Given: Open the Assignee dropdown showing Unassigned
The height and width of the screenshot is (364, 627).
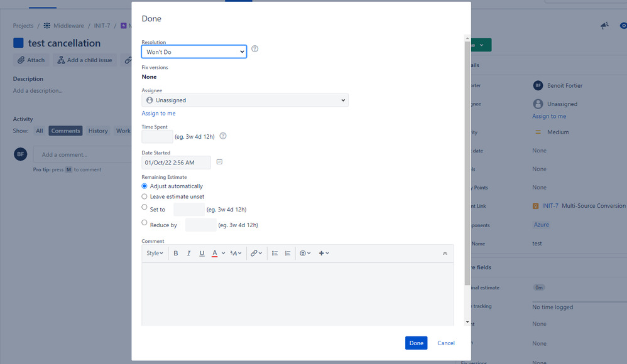Looking at the screenshot, I should tap(245, 100).
